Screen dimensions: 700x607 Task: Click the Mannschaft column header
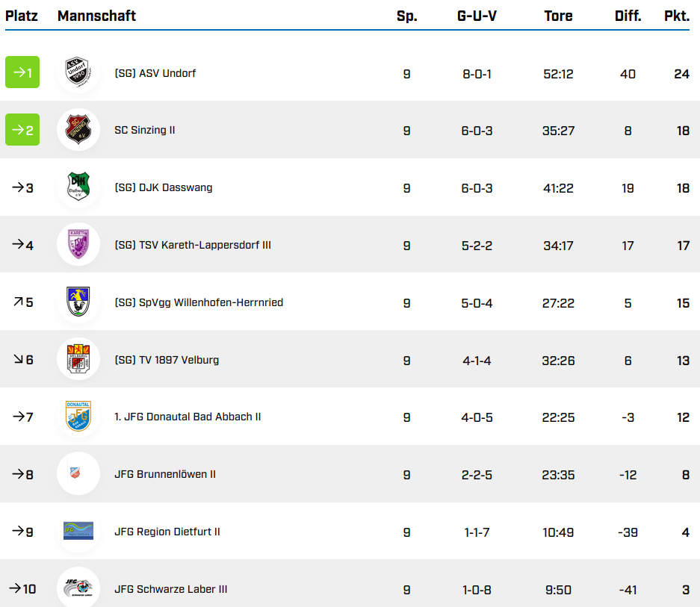pyautogui.click(x=96, y=16)
